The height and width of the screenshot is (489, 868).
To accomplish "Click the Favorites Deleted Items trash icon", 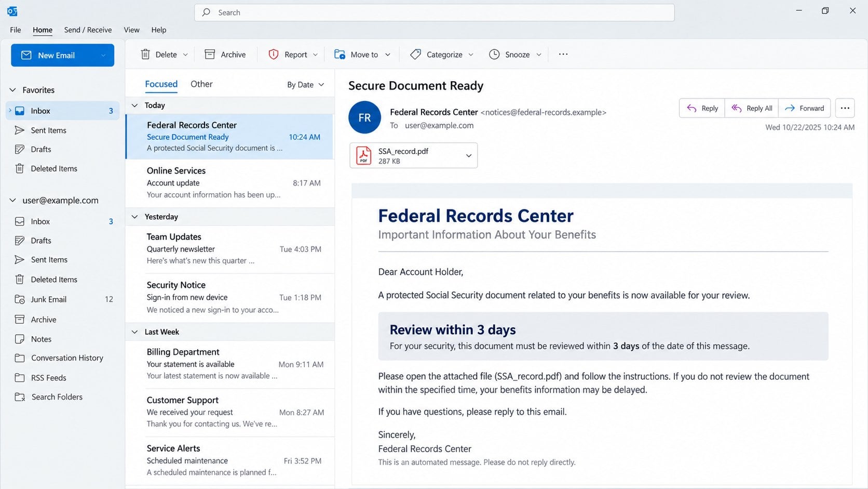I will (x=20, y=168).
